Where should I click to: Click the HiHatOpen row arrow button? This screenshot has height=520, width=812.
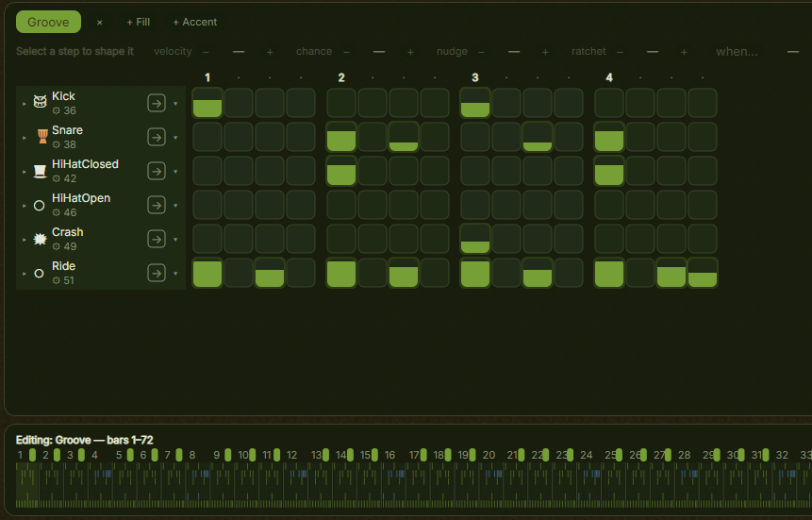(x=157, y=205)
